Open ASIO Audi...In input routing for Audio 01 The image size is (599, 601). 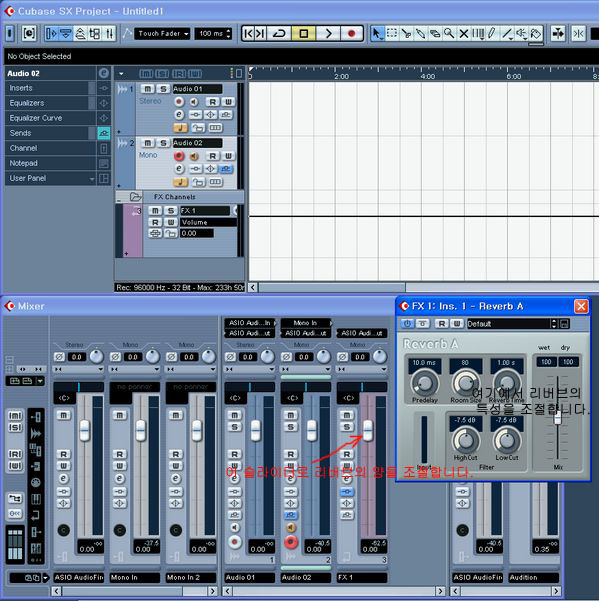pos(250,323)
